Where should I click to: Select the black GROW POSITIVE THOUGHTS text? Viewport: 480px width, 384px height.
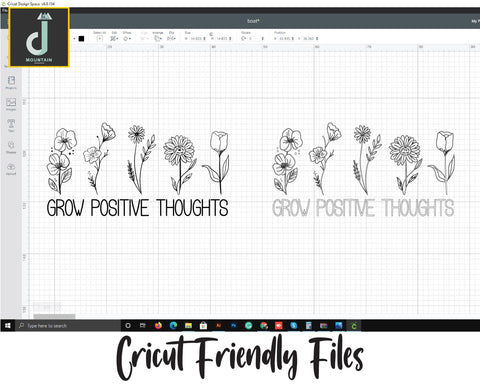click(x=137, y=208)
